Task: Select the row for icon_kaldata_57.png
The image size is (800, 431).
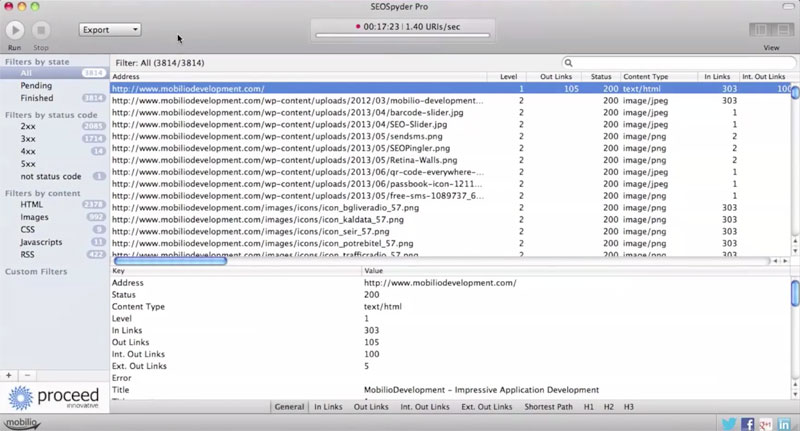Action: [x=451, y=219]
